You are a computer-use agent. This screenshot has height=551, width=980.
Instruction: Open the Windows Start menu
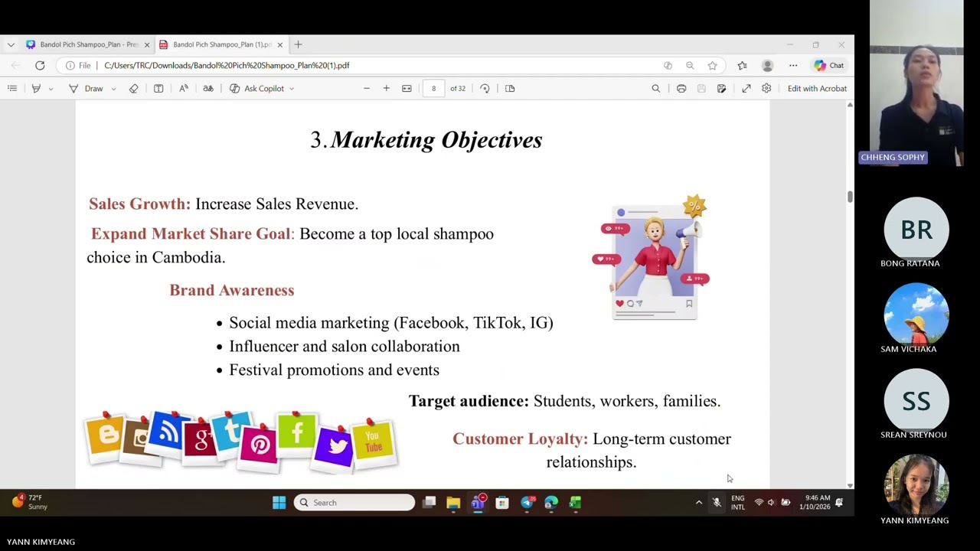(279, 503)
